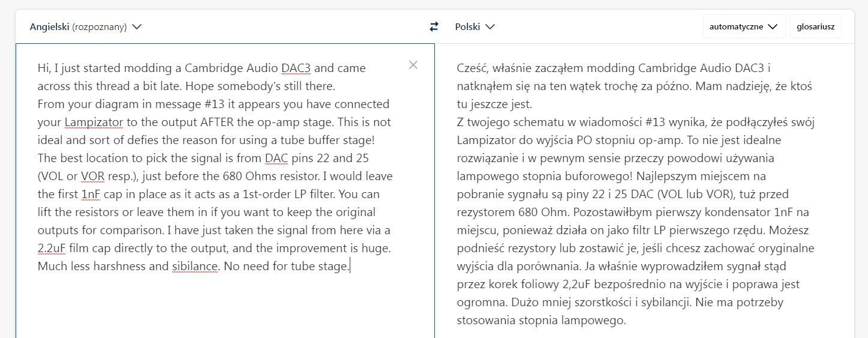Viewport: 868px width, 338px height.
Task: Click the word sybilancji in the translation
Action: click(663, 302)
